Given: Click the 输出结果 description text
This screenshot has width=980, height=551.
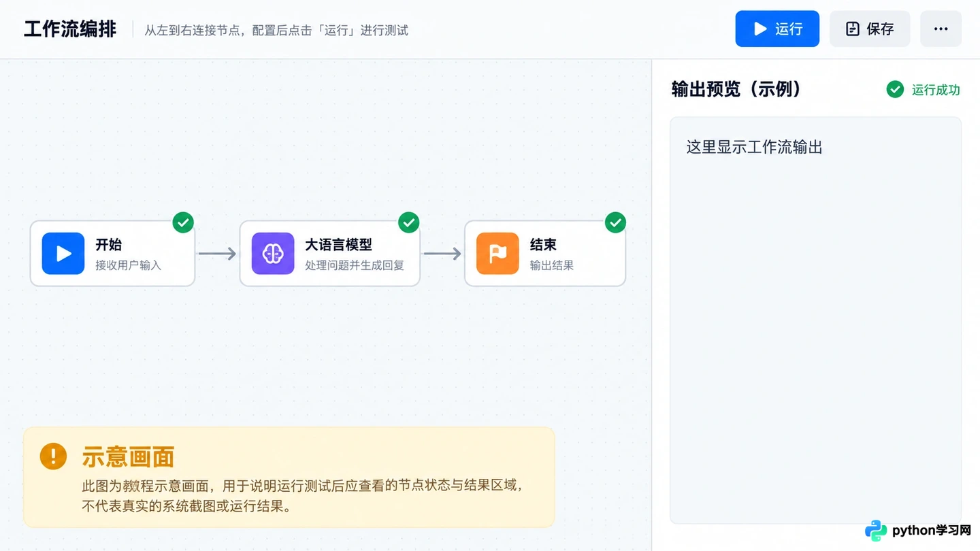Looking at the screenshot, I should click(552, 265).
